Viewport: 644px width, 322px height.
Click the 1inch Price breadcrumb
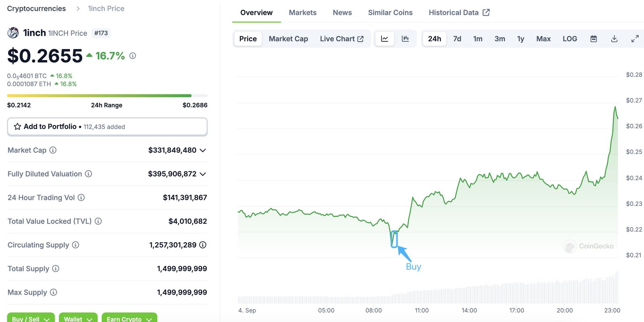pos(106,8)
